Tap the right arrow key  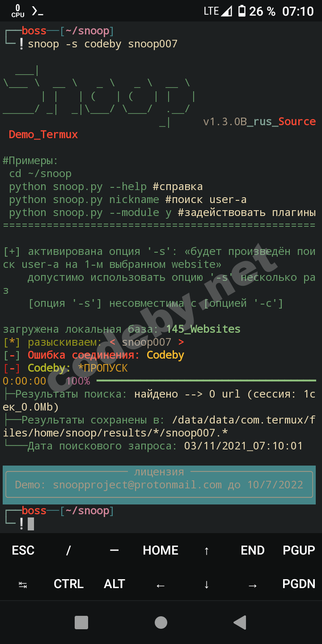(x=253, y=584)
